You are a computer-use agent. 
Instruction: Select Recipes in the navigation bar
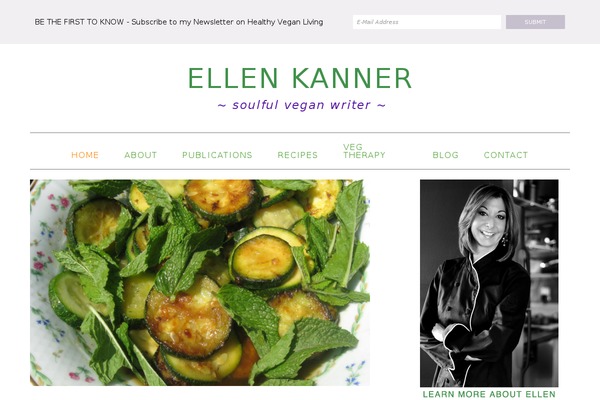298,155
